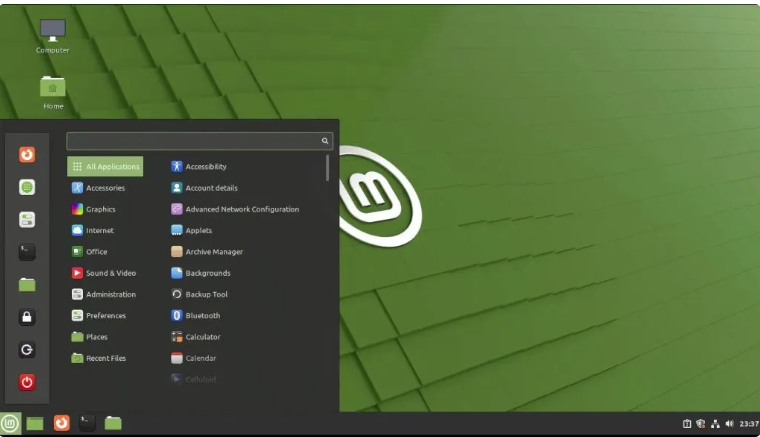Click the 23:37 panel clock

pos(749,424)
